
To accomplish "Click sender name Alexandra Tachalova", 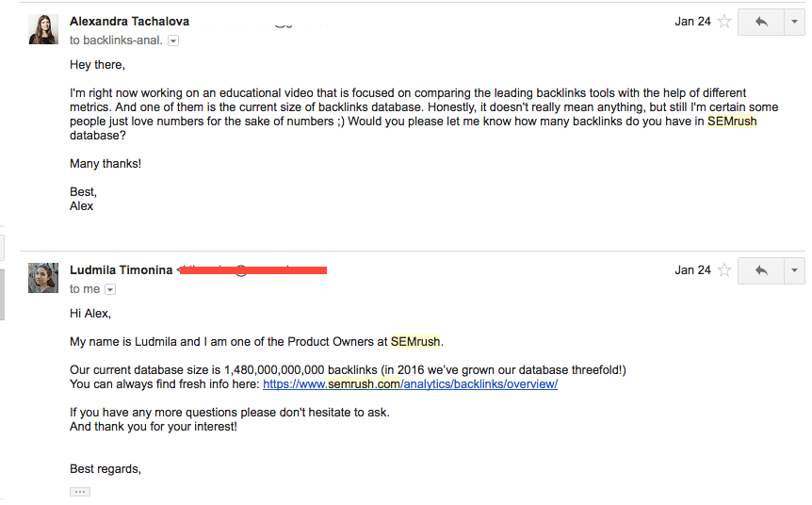I will click(x=129, y=22).
